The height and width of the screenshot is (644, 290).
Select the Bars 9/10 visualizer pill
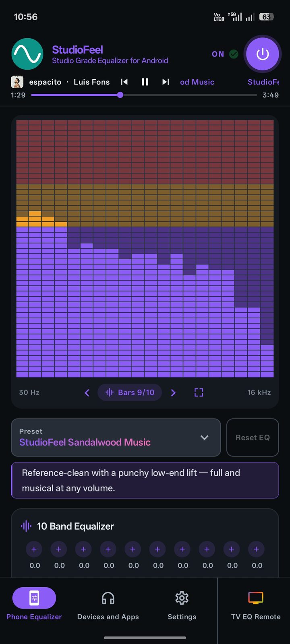130,392
